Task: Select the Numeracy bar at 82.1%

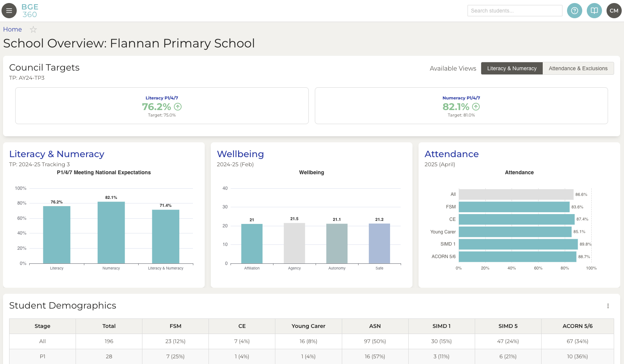Action: [111, 232]
